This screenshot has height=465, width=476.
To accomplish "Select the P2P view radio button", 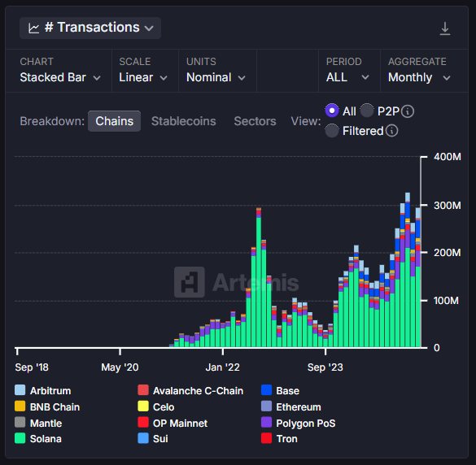I will (x=367, y=111).
